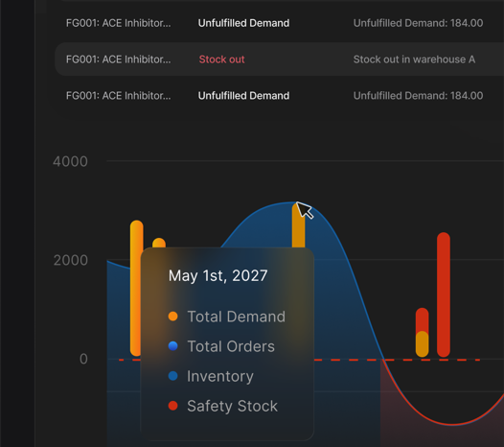Click the orange bar beneath the cursor peak

(x=298, y=225)
